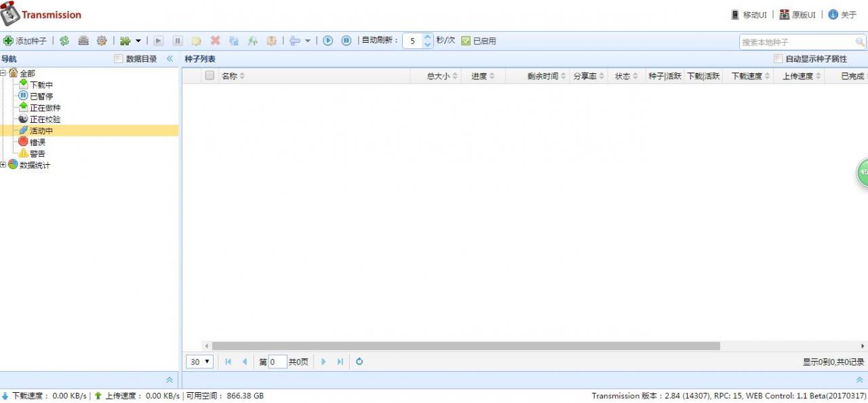Click the 种子|活跃 column header

[x=665, y=76]
